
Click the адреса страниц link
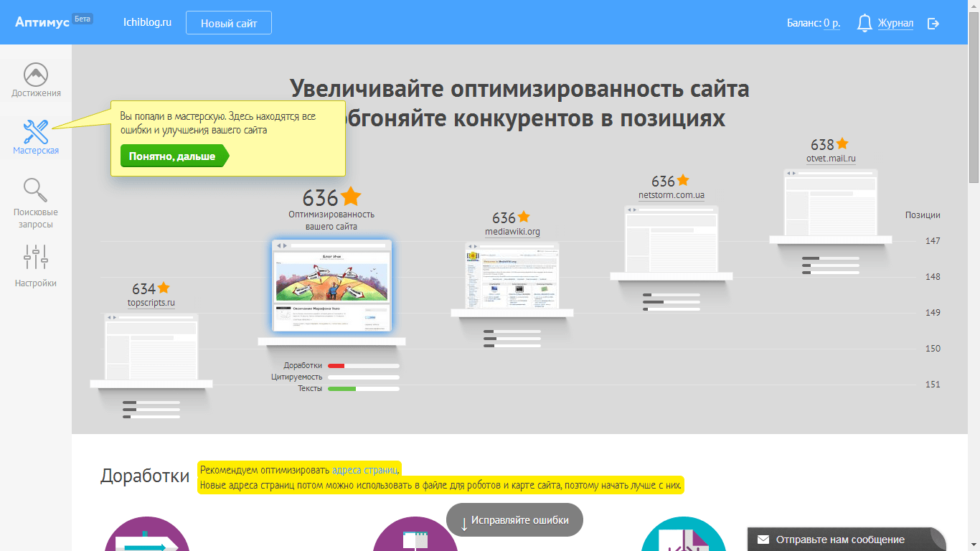(364, 471)
